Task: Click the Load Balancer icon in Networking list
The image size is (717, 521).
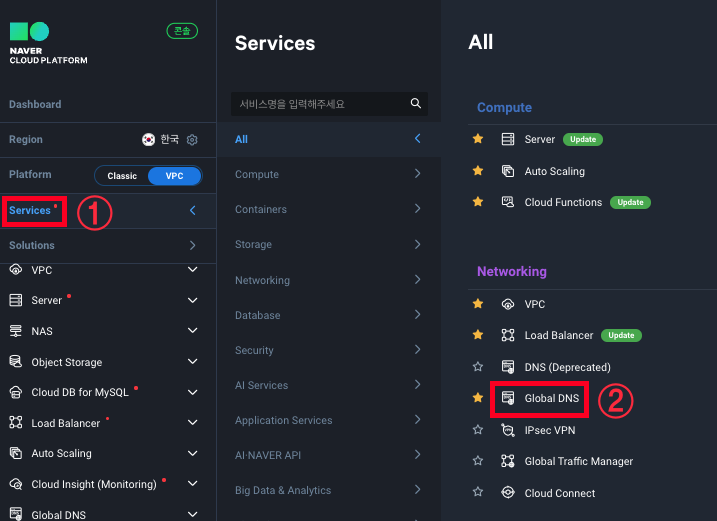Action: point(508,335)
